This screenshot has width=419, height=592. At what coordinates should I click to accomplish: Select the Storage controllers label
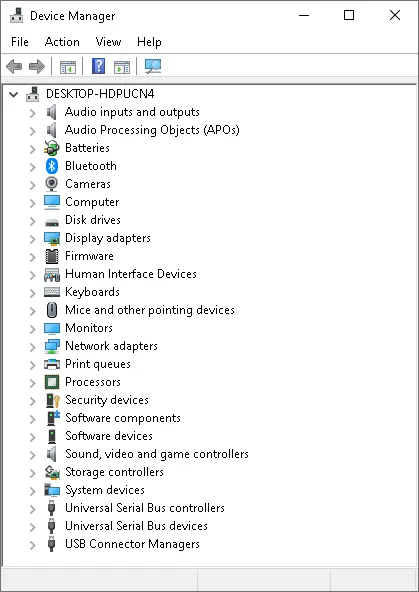coord(114,472)
